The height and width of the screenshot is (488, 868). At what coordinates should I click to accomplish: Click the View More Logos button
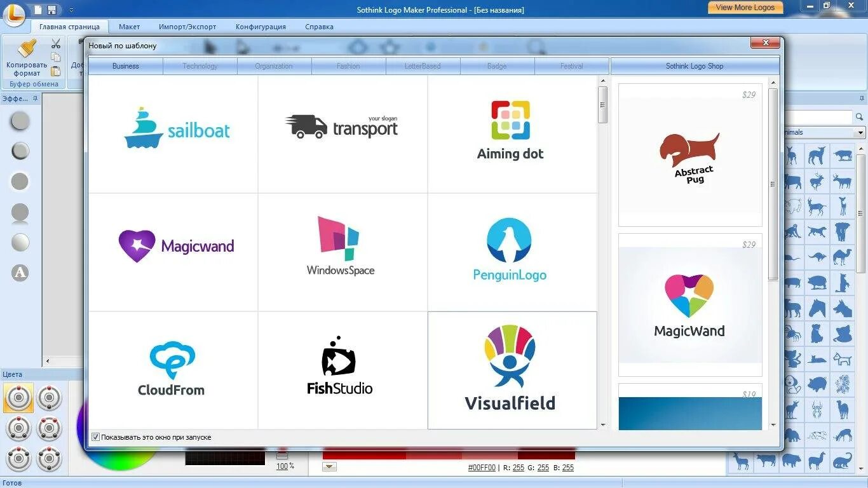745,8
